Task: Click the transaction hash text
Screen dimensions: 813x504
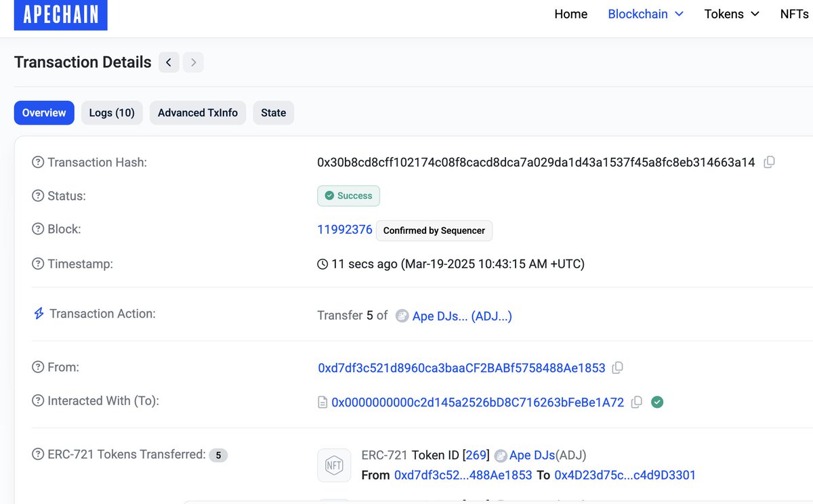Action: tap(536, 163)
